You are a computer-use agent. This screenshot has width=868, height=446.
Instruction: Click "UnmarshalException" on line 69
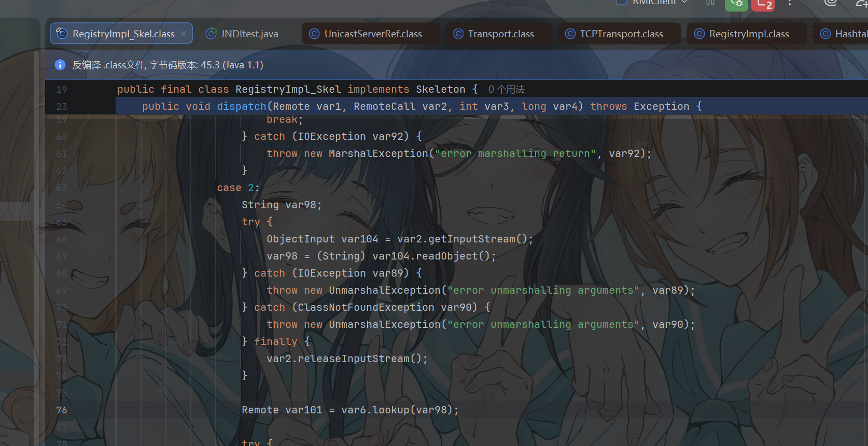385,291
